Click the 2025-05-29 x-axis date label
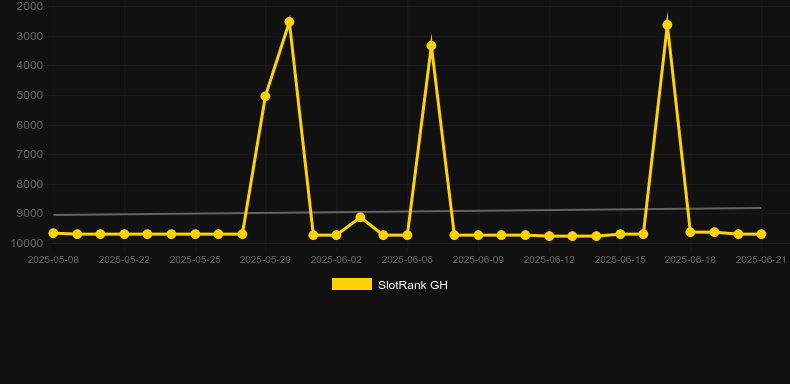The height and width of the screenshot is (384, 790). click(x=265, y=260)
